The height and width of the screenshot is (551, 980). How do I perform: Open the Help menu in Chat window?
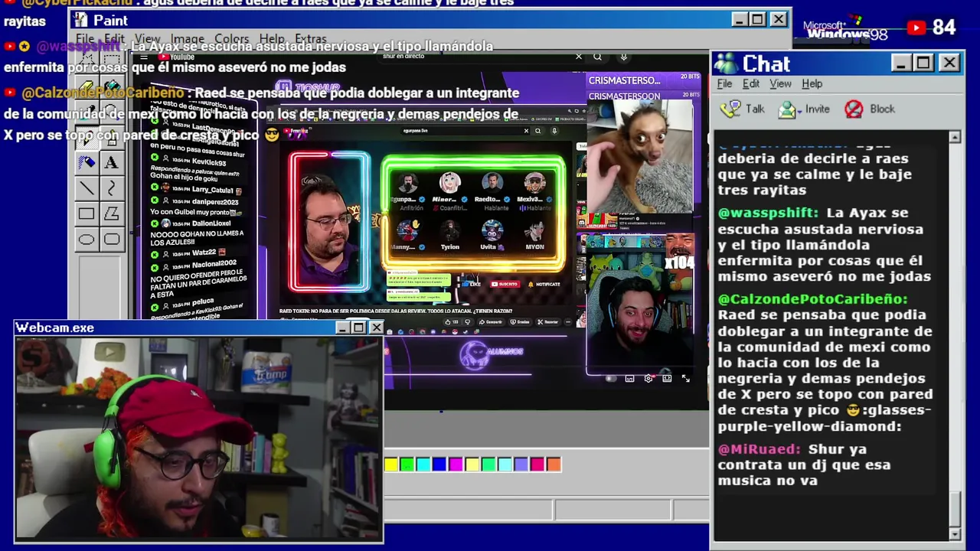[812, 83]
